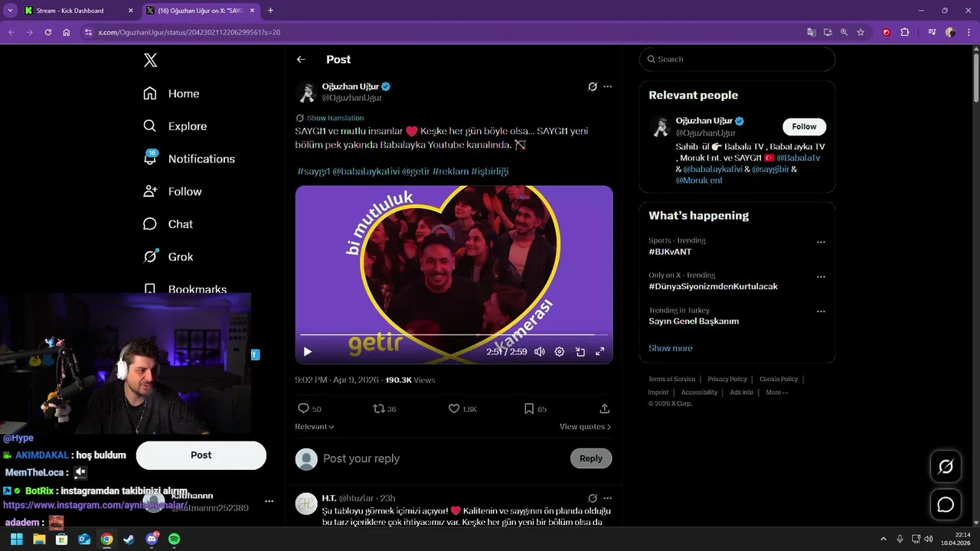Open more options on Oğuzhan Uğur's post

(x=608, y=86)
